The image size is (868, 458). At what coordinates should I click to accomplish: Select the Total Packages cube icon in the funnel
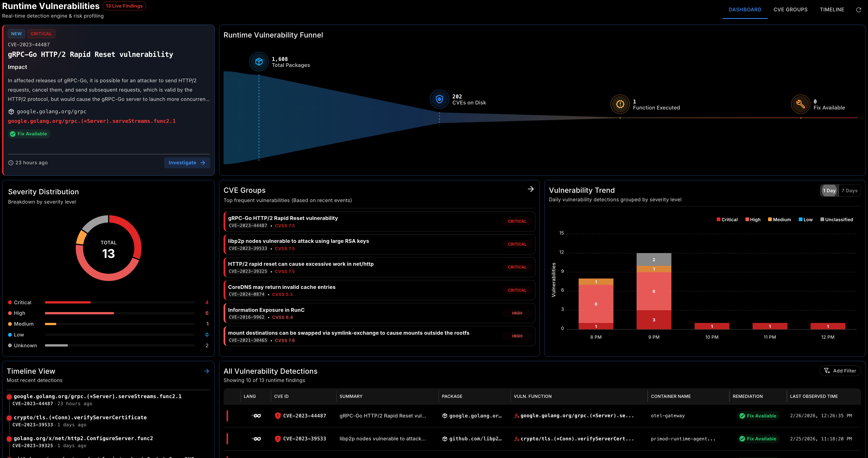(259, 62)
